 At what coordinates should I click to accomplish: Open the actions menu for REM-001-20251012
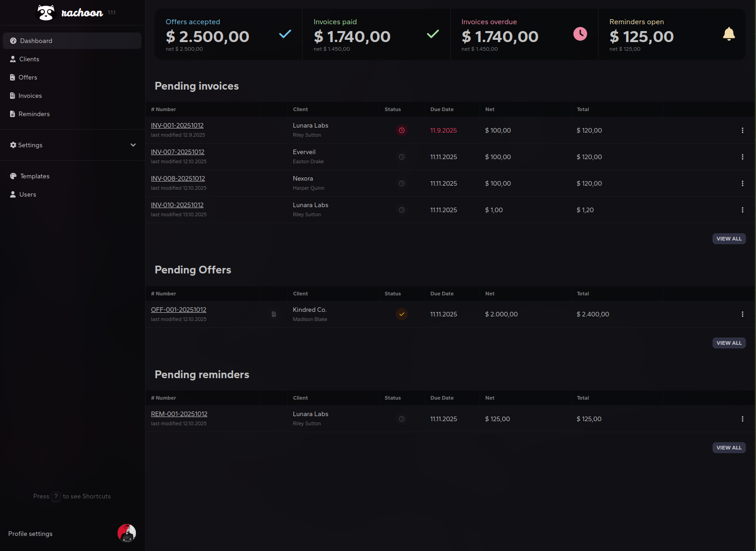(x=742, y=418)
